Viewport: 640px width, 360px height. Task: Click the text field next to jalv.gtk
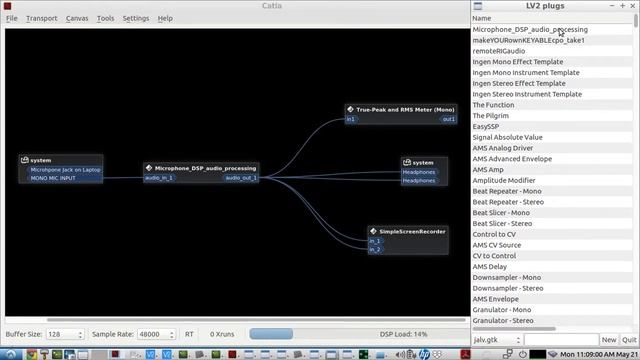click(561, 340)
